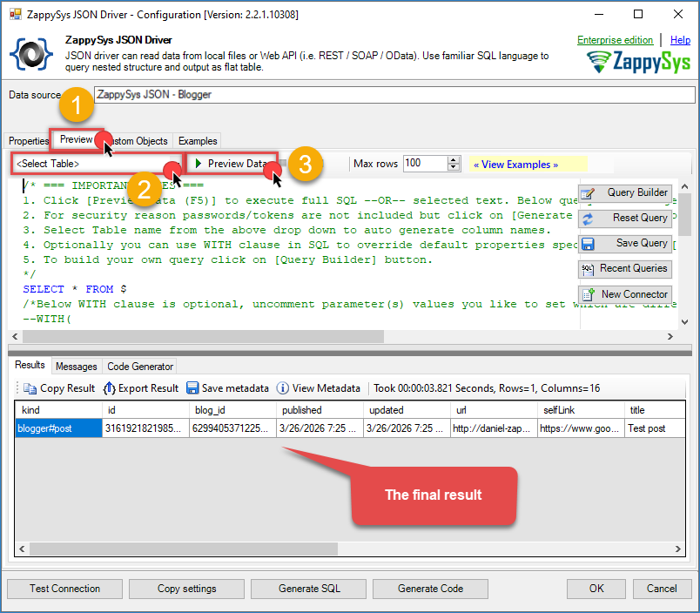Switch to the Properties tab
The width and height of the screenshot is (700, 613).
(29, 141)
